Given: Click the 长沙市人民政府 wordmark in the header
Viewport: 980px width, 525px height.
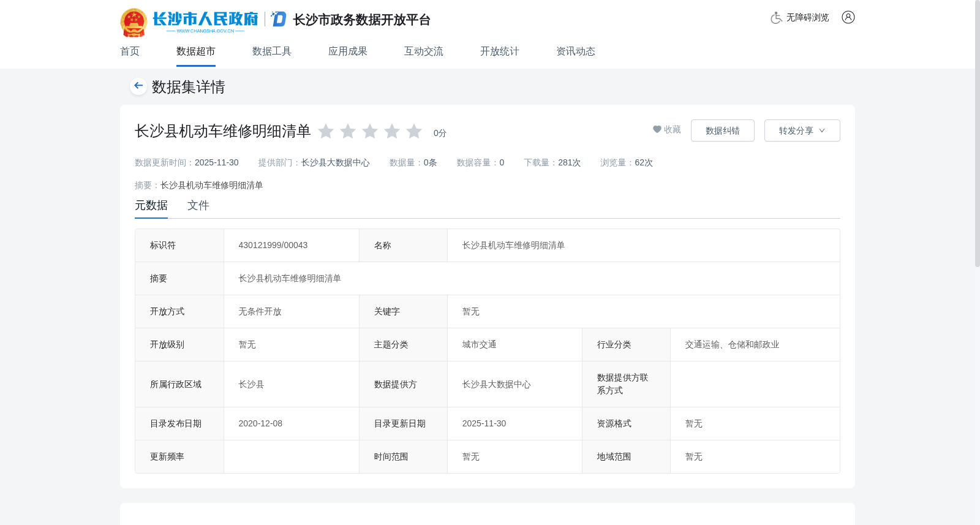Looking at the screenshot, I should pos(205,19).
